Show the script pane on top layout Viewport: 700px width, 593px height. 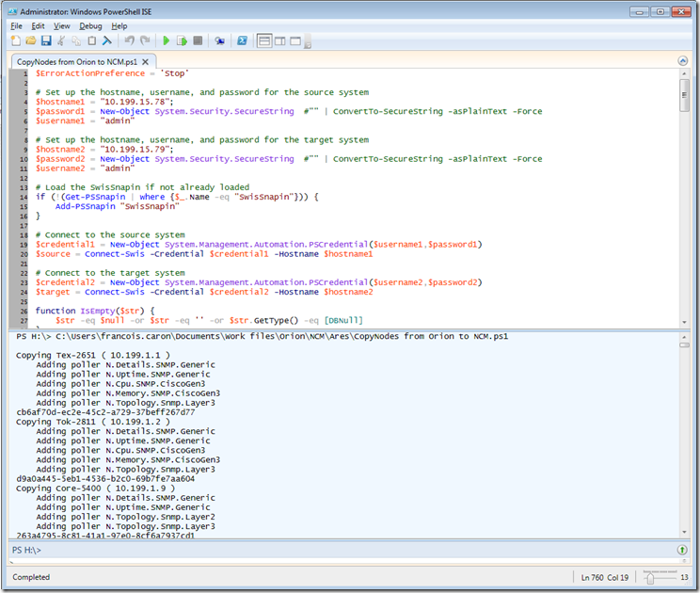coord(264,41)
